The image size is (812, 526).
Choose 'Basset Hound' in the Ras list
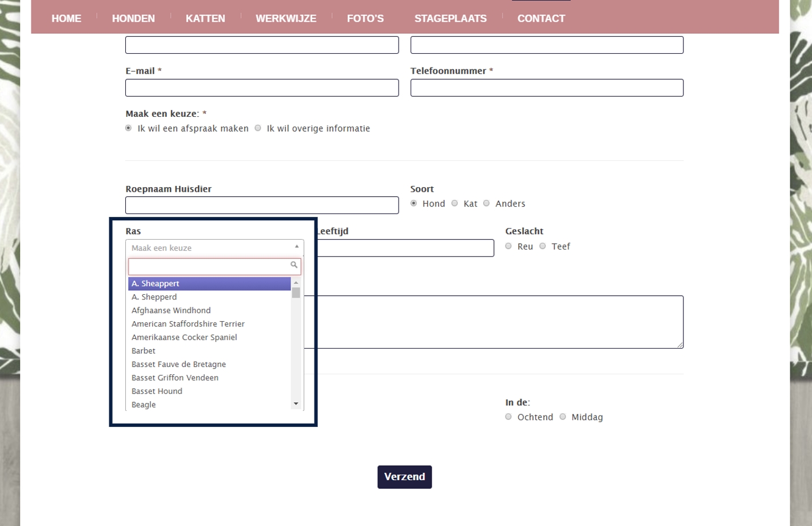coord(157,391)
